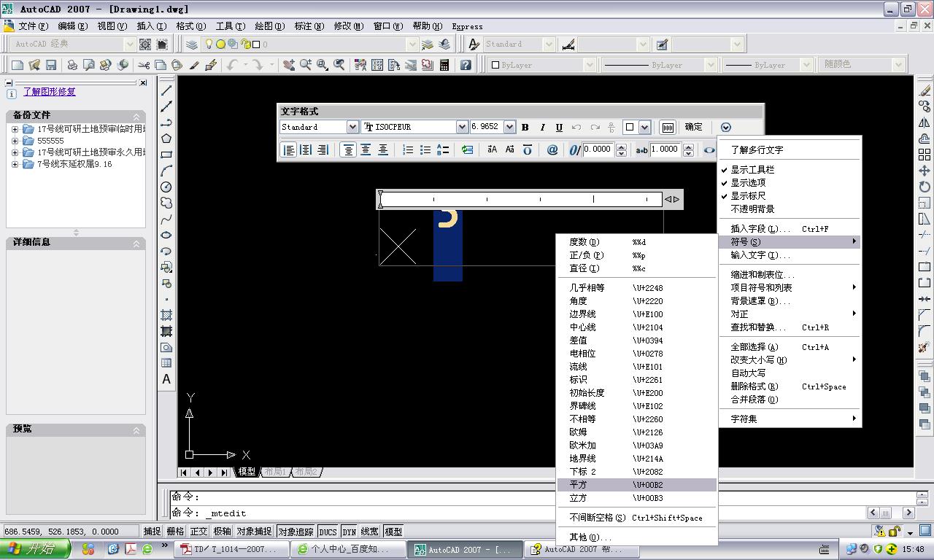The height and width of the screenshot is (560, 934).
Task: Open the text color dropdown
Action: pyautogui.click(x=644, y=127)
